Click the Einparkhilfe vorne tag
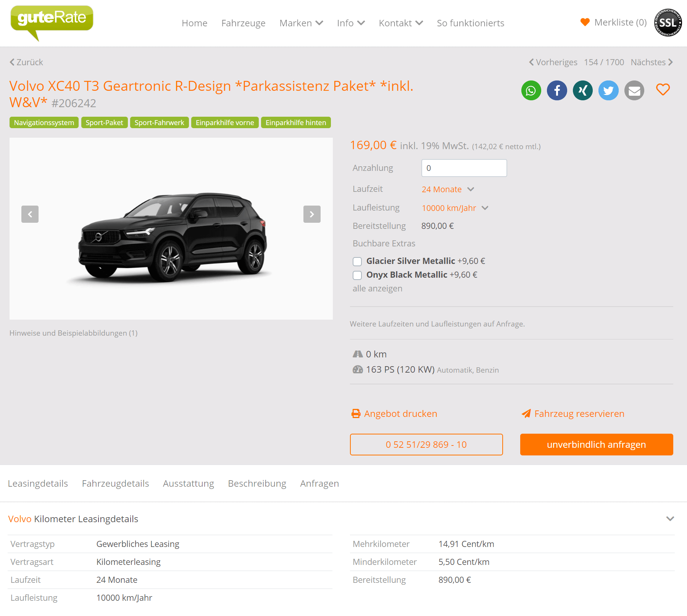Image resolution: width=687 pixels, height=616 pixels. [x=225, y=122]
